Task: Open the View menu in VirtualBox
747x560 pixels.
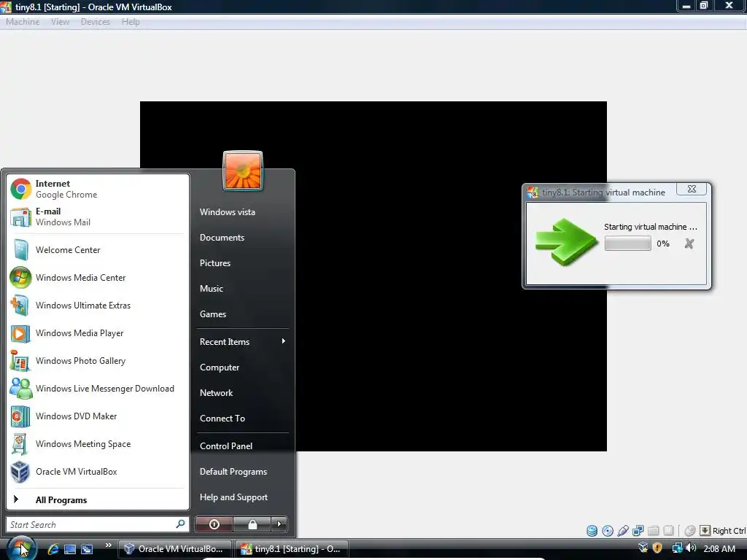Action: click(60, 22)
